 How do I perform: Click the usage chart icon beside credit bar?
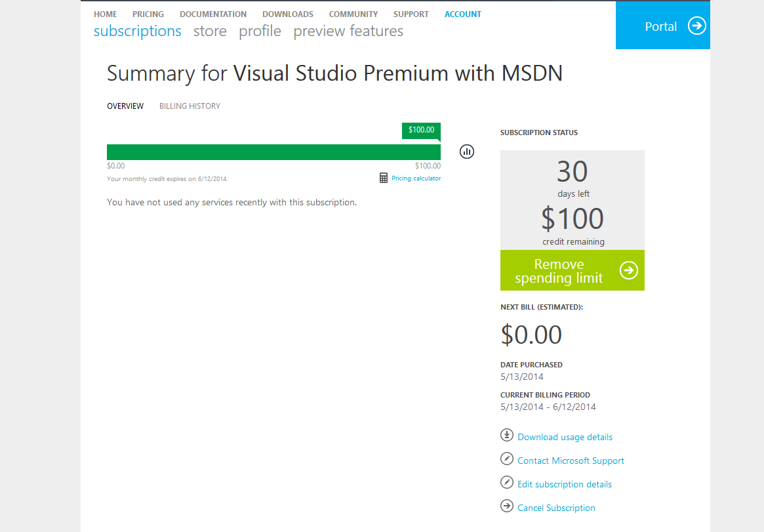tap(467, 152)
